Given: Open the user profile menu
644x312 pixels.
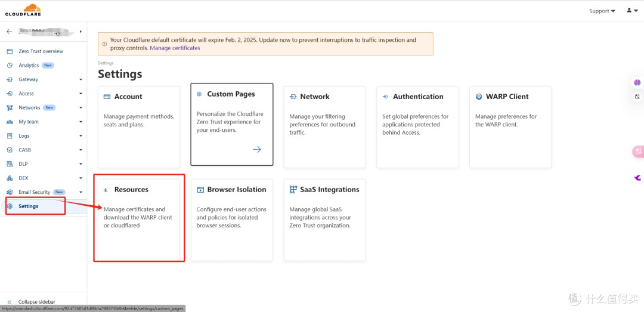Looking at the screenshot, I should [632, 11].
